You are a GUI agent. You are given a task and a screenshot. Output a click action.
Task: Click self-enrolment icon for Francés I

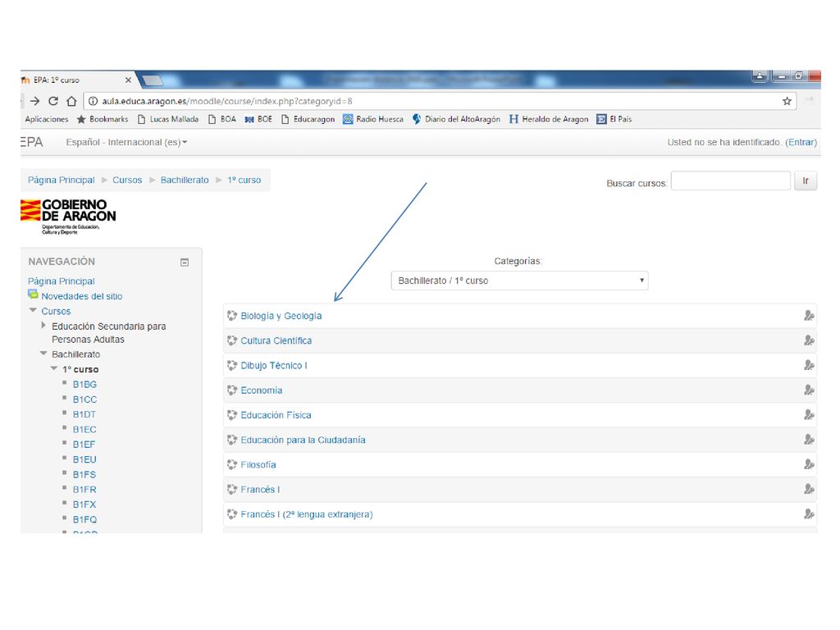click(809, 489)
